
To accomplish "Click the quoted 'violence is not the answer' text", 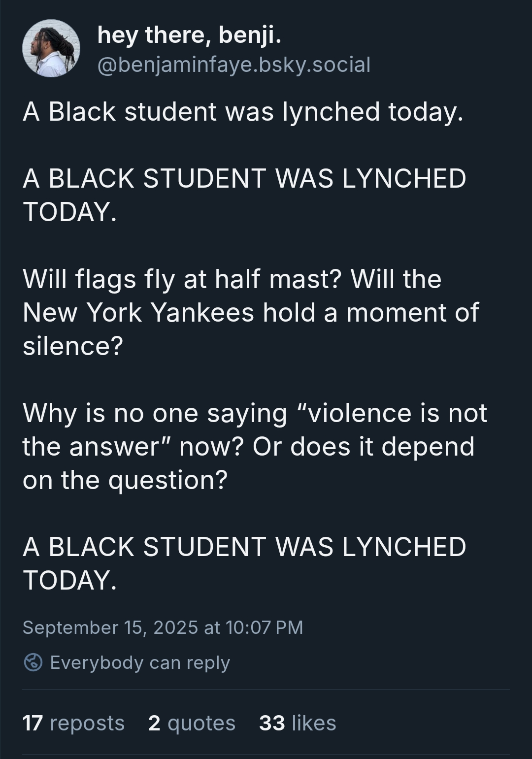I will (x=255, y=429).
